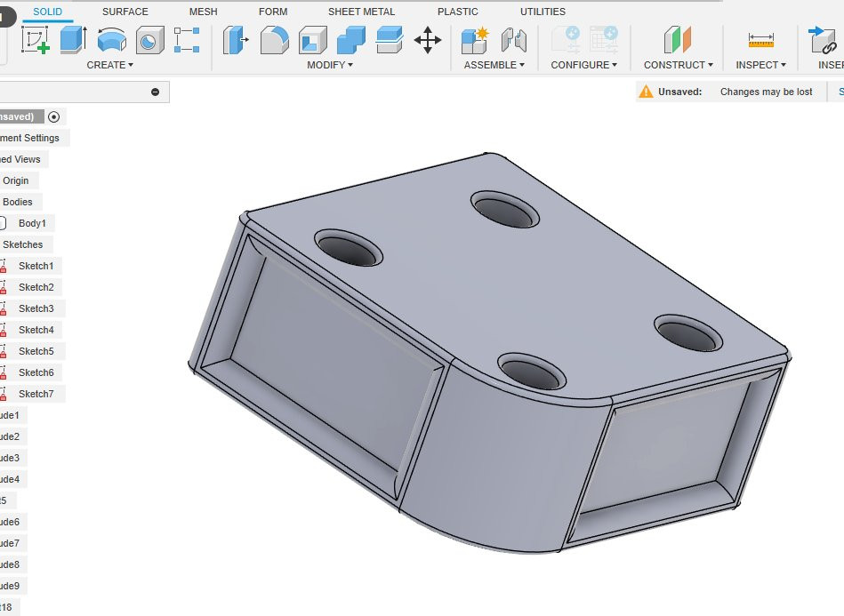Click the Extrude6 feature in browser
Screen dimensions: 844x616
click(10, 522)
